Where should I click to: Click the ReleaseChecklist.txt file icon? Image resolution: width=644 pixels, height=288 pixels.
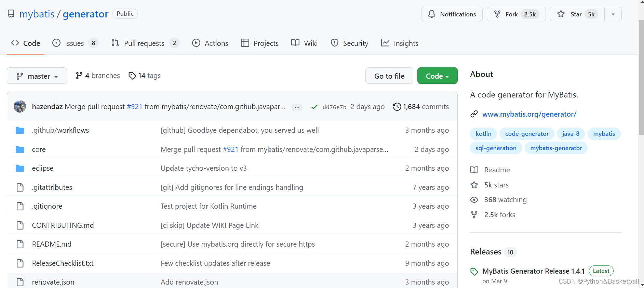click(20, 263)
